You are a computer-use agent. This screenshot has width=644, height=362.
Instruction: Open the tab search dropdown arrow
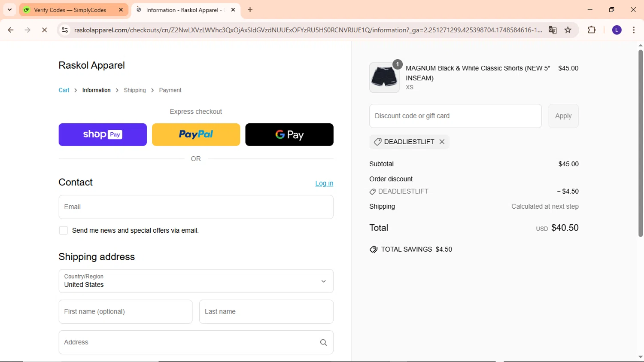tap(9, 9)
